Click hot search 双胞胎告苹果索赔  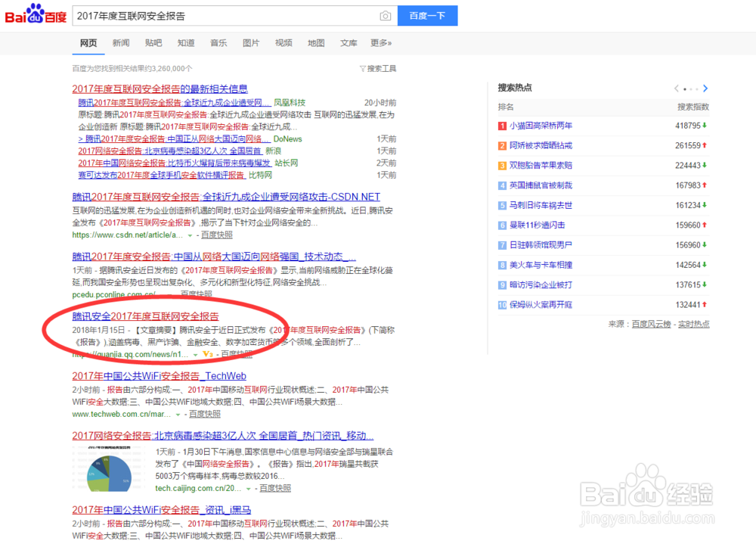(541, 166)
